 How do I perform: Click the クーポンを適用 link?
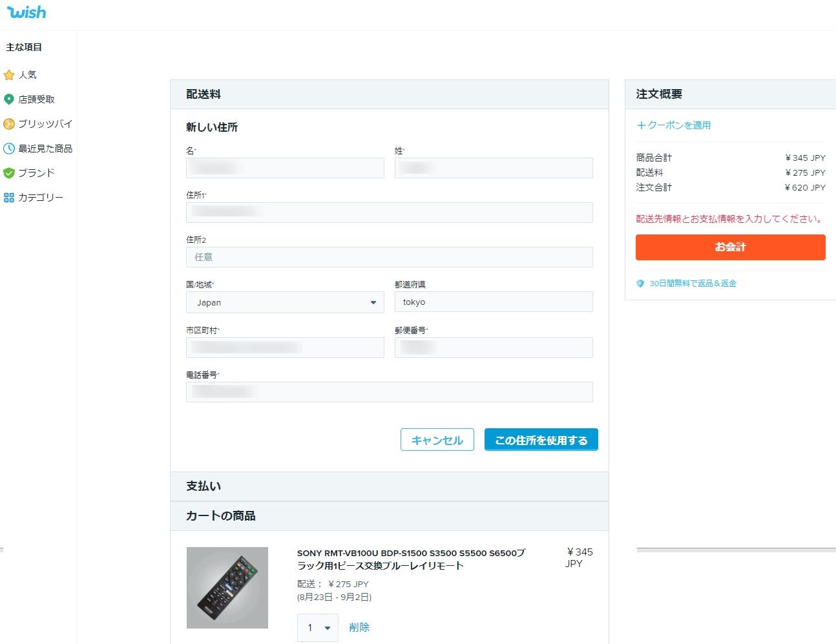coord(674,125)
